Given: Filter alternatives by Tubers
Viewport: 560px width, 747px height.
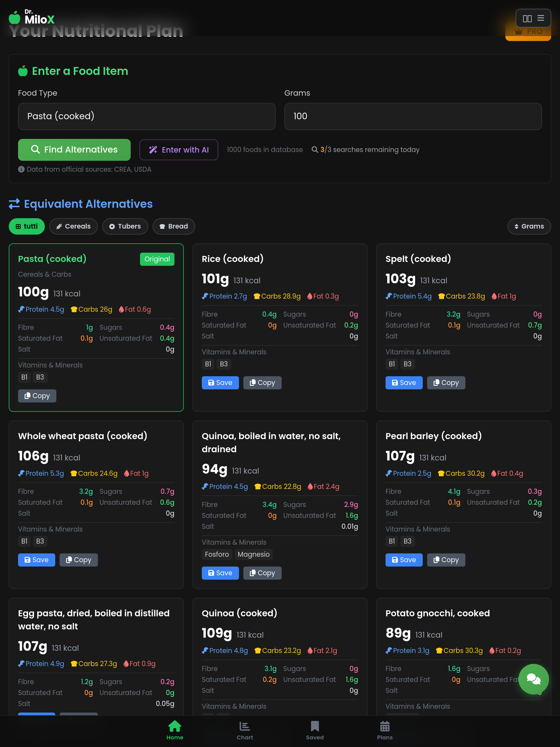Looking at the screenshot, I should click(x=125, y=226).
